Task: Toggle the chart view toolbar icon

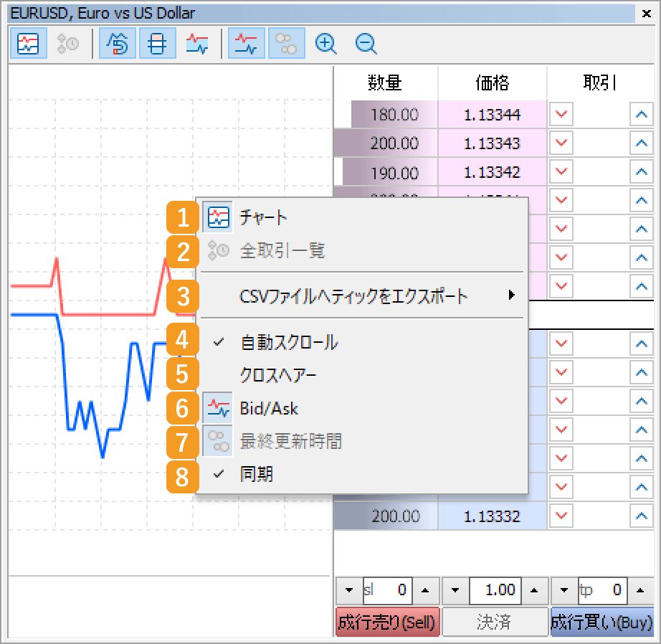Action: coord(28,43)
